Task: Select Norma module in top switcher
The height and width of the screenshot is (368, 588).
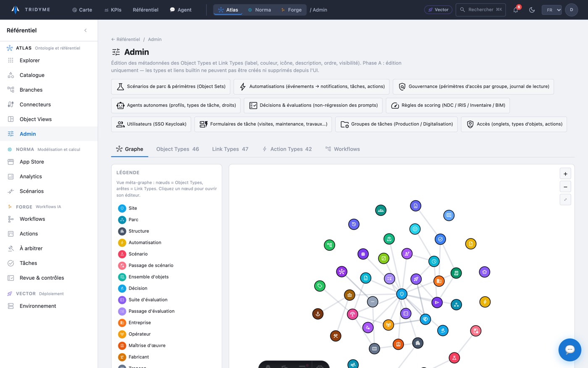Action: click(x=259, y=10)
